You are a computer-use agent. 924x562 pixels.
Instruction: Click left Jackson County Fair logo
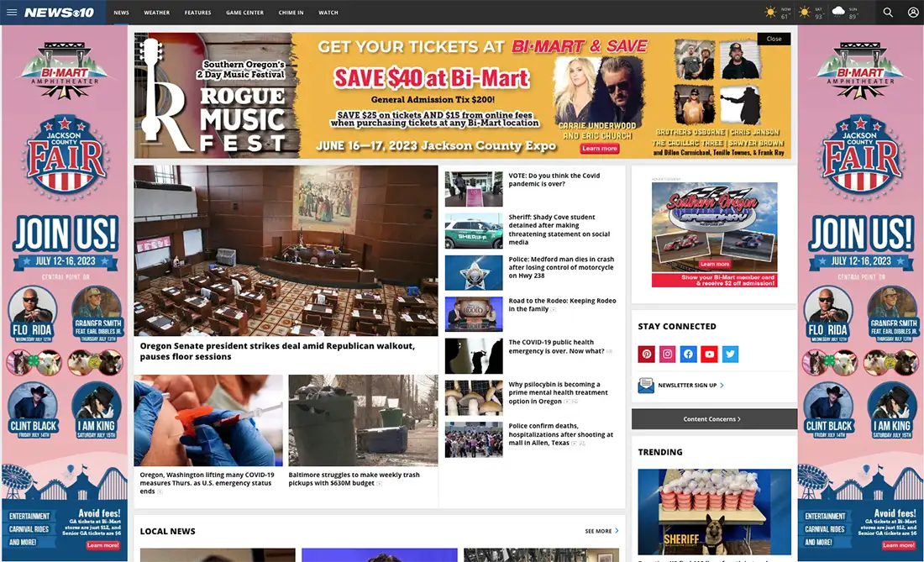point(65,157)
